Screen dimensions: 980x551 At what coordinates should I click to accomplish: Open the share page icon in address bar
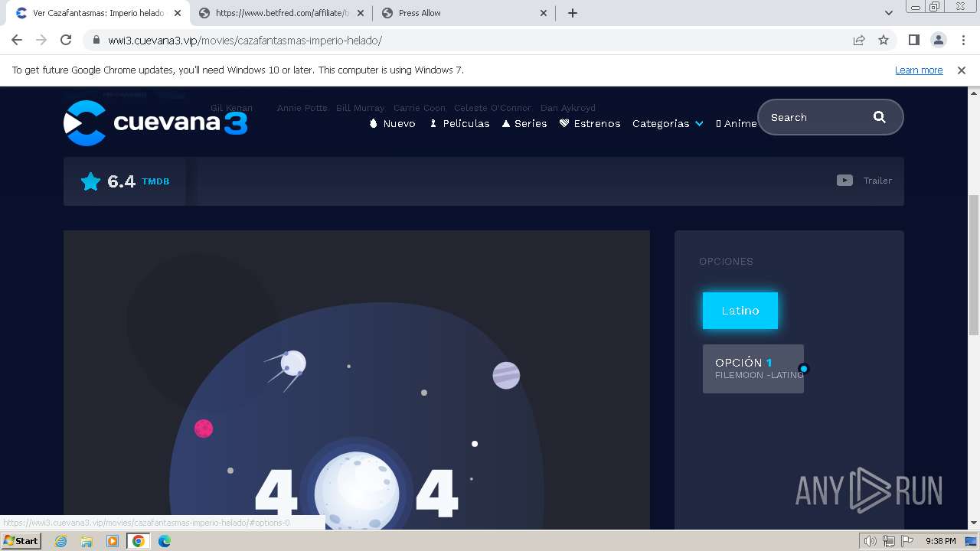coord(859,40)
